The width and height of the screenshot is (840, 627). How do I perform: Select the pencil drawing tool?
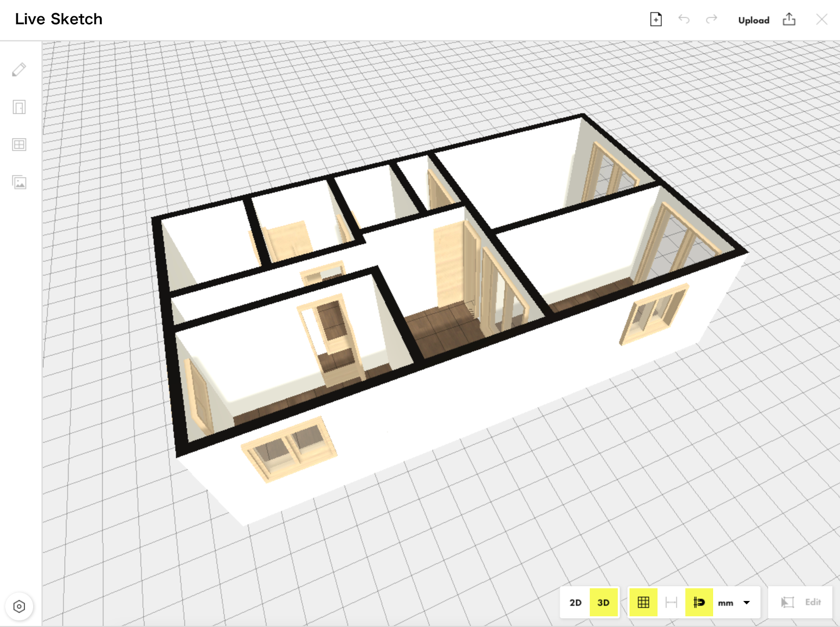19,70
